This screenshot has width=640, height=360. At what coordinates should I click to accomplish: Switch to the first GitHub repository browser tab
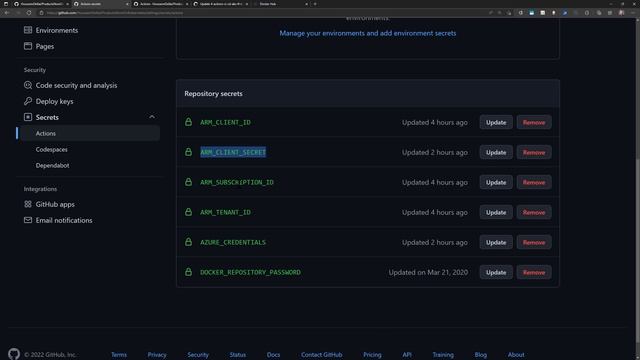pos(41,4)
